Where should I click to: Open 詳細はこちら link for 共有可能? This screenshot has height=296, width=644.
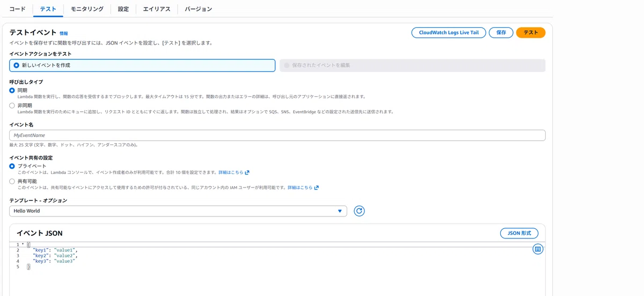tap(303, 187)
